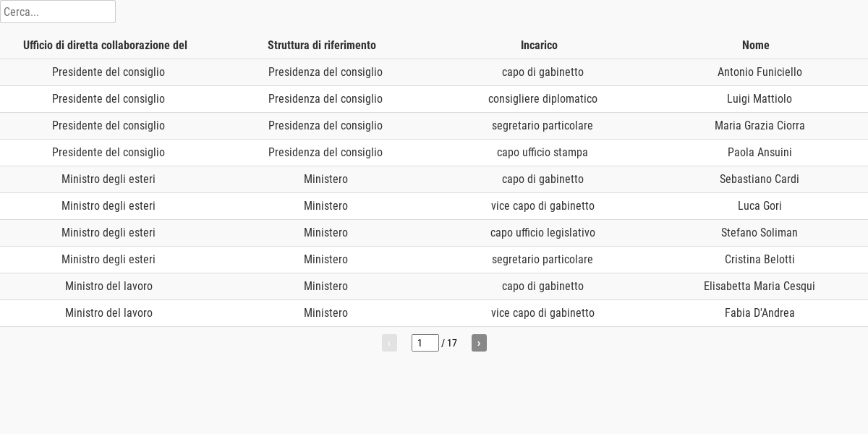Click the Fabia D'Andrea cell
The width and height of the screenshot is (868, 434).
tap(759, 313)
